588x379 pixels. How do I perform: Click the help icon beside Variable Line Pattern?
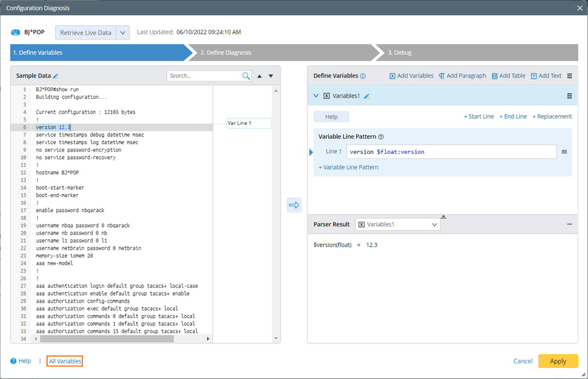(x=381, y=136)
